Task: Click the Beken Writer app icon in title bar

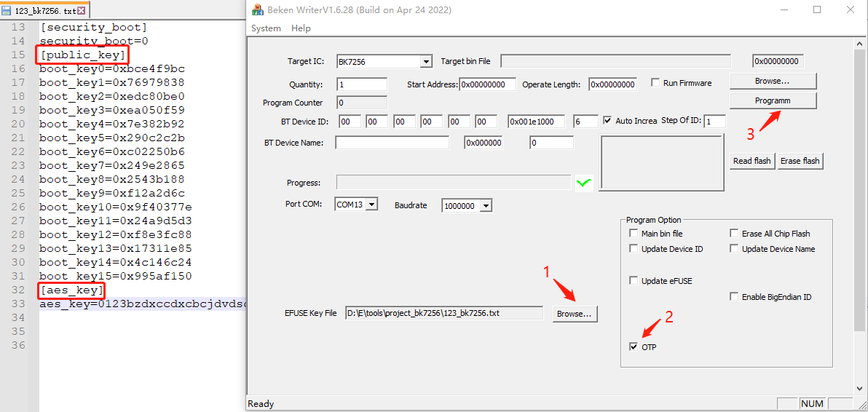Action: (x=256, y=10)
